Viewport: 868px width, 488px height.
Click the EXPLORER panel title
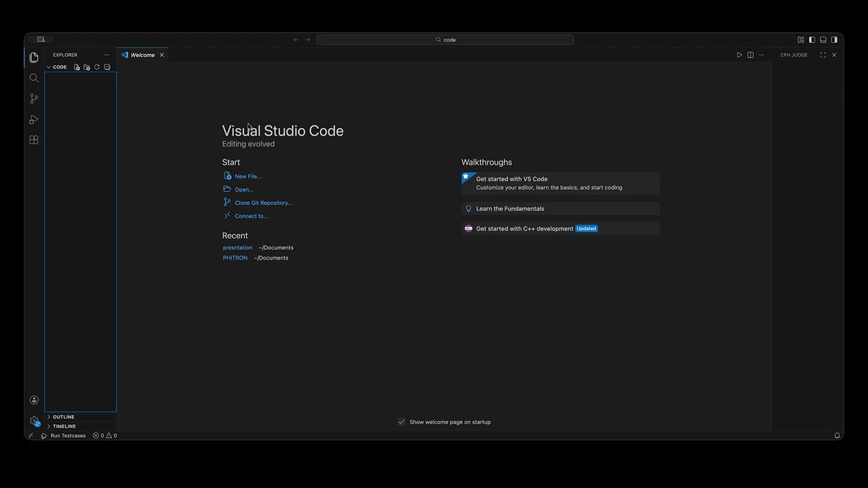click(x=65, y=55)
